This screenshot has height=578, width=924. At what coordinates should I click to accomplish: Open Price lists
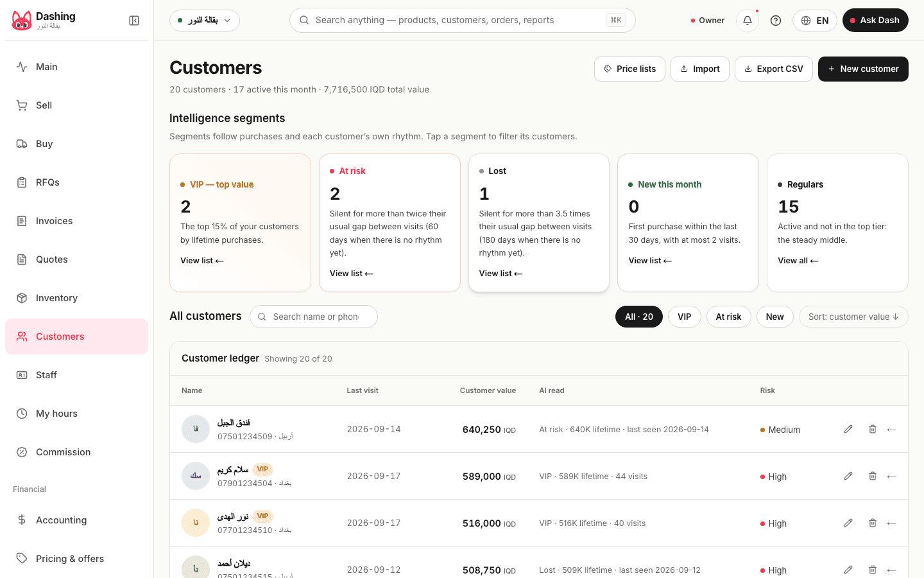pos(629,69)
